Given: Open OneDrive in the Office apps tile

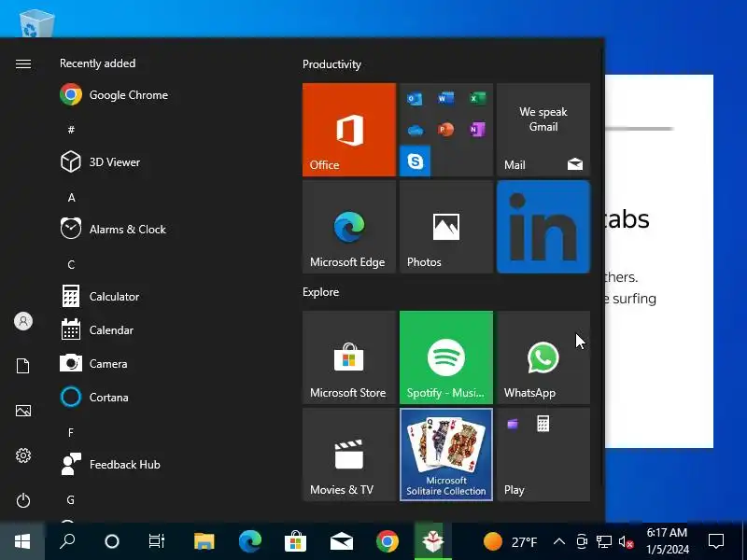Looking at the screenshot, I should click(415, 130).
